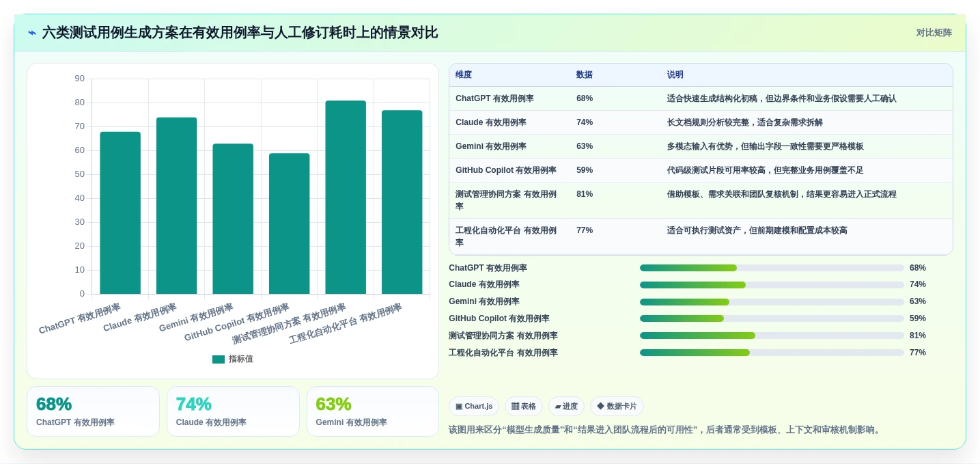Click the 77% value in table

tap(585, 230)
